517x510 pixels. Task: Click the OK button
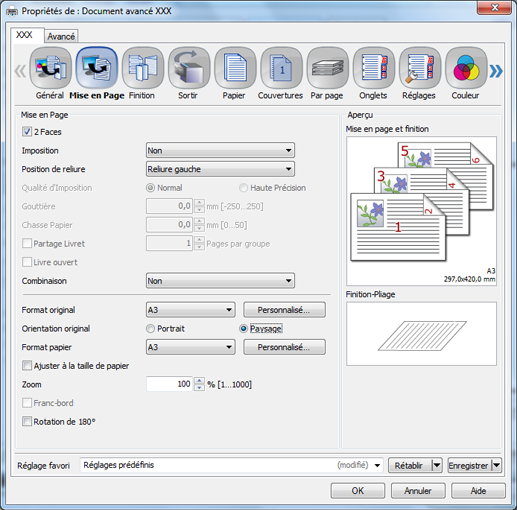pos(358,491)
